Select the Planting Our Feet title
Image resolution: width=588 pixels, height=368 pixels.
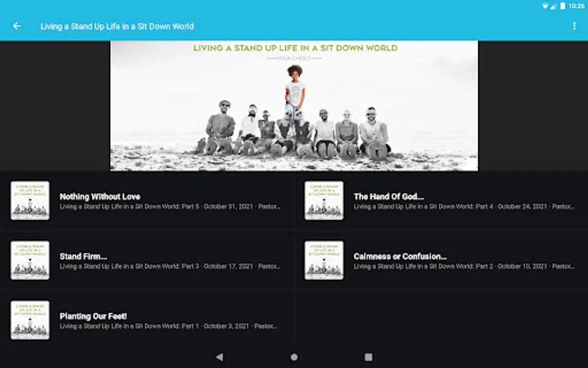(93, 316)
